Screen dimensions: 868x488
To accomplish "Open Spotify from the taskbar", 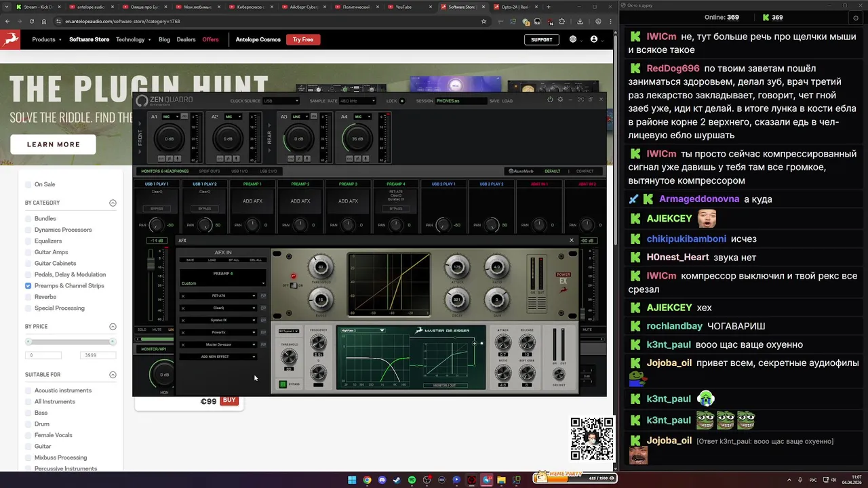I will coord(412,480).
